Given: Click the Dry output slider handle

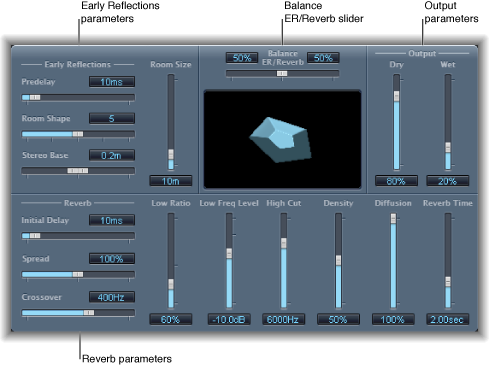Looking at the screenshot, I should point(396,96).
